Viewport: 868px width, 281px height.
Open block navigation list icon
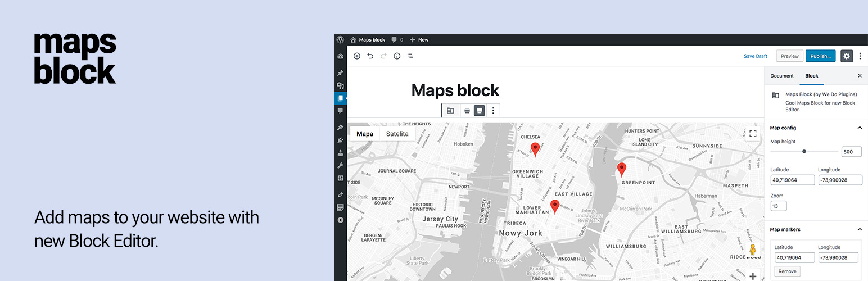click(410, 56)
